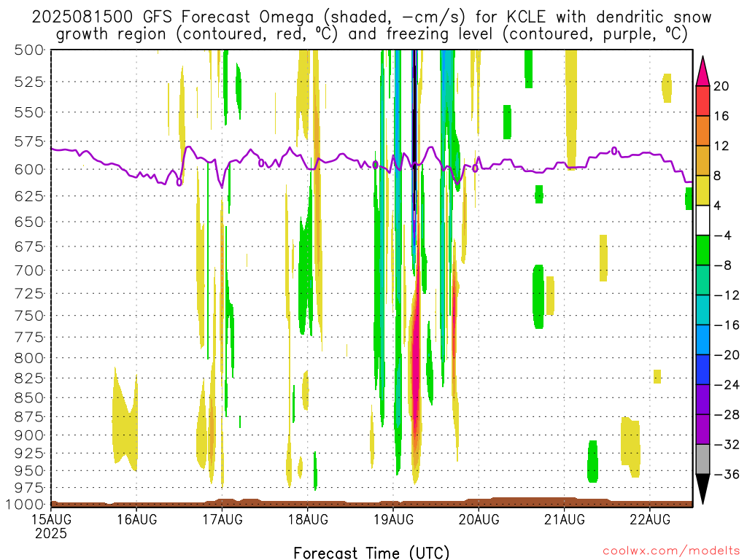Select the bright green color scale segment below -4

click(703, 251)
